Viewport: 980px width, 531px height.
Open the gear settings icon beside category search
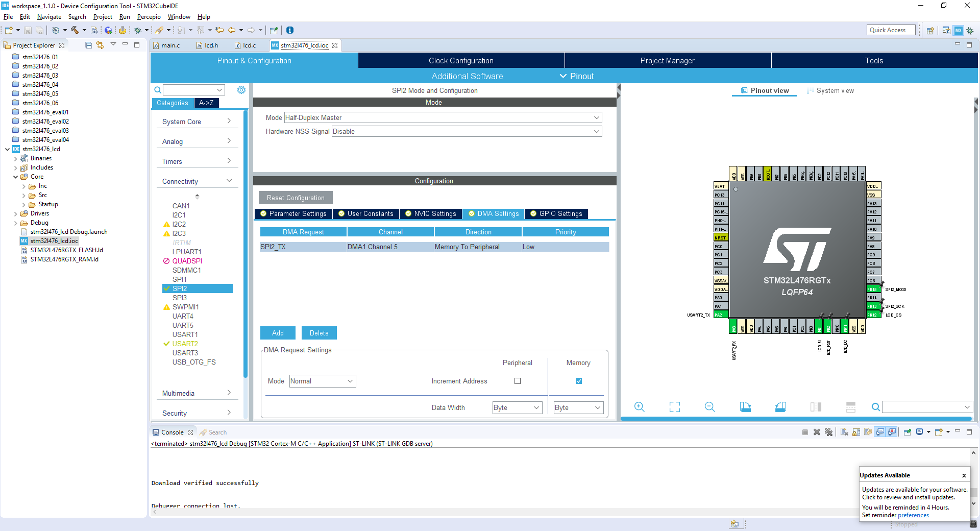[x=241, y=90]
